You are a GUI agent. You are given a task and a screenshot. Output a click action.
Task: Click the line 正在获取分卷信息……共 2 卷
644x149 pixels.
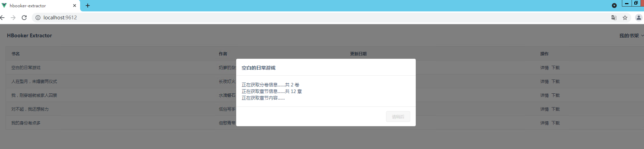click(x=270, y=85)
